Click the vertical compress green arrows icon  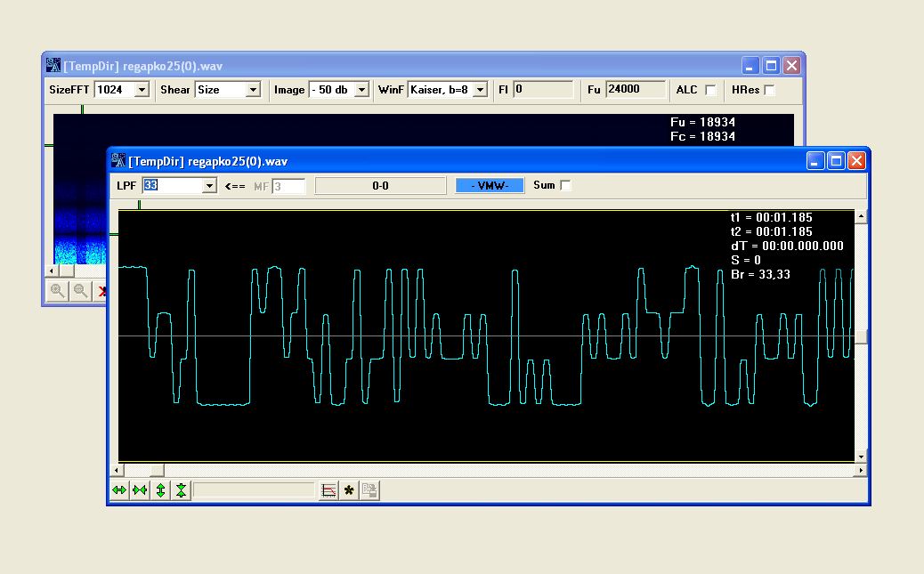click(x=181, y=490)
